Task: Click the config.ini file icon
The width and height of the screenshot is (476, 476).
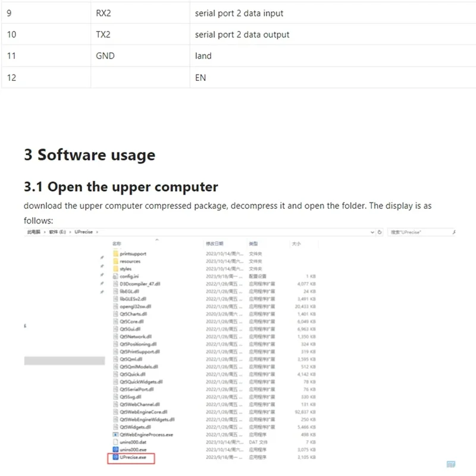Action: pyautogui.click(x=115, y=277)
